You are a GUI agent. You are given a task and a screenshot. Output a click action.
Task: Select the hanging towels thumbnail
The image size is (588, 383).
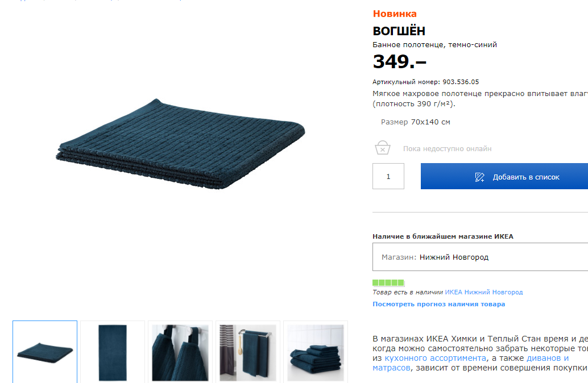180,352
